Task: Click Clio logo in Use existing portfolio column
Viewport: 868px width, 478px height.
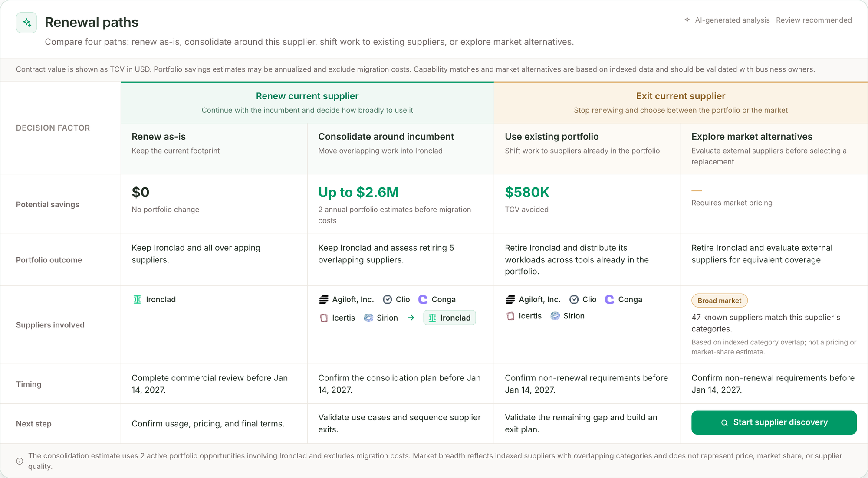Action: coord(574,299)
